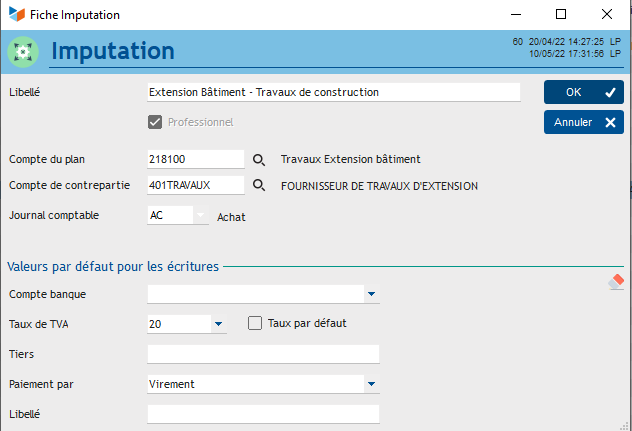Click the bottom Libellé default field
This screenshot has width=632, height=431.
[263, 414]
